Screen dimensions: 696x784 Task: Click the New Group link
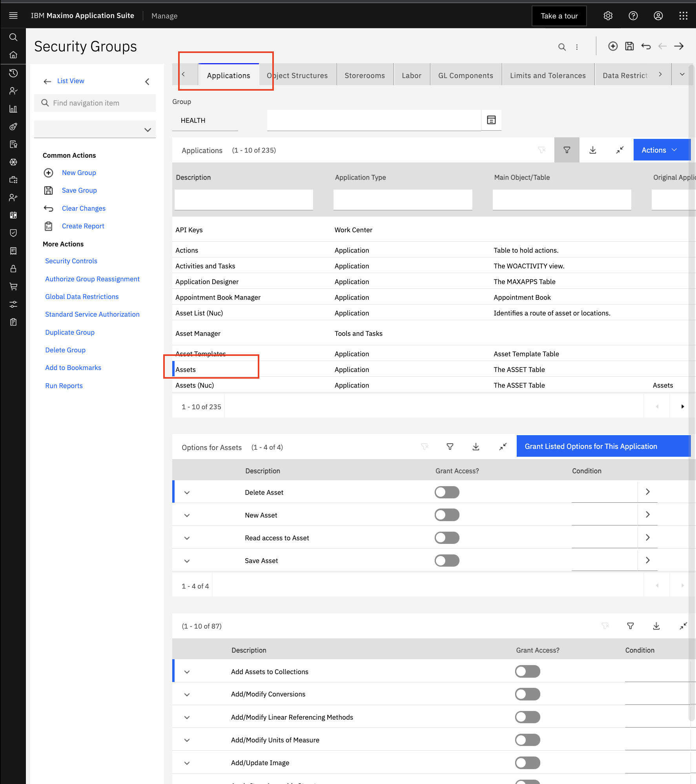79,173
